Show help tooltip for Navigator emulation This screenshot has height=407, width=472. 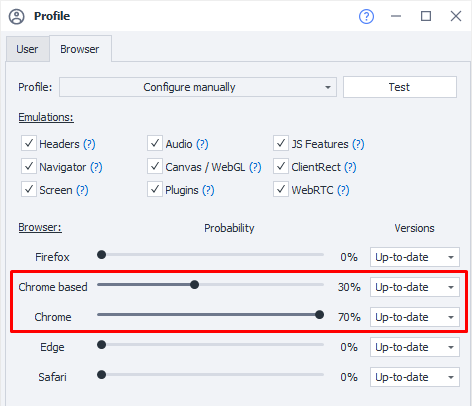click(96, 167)
